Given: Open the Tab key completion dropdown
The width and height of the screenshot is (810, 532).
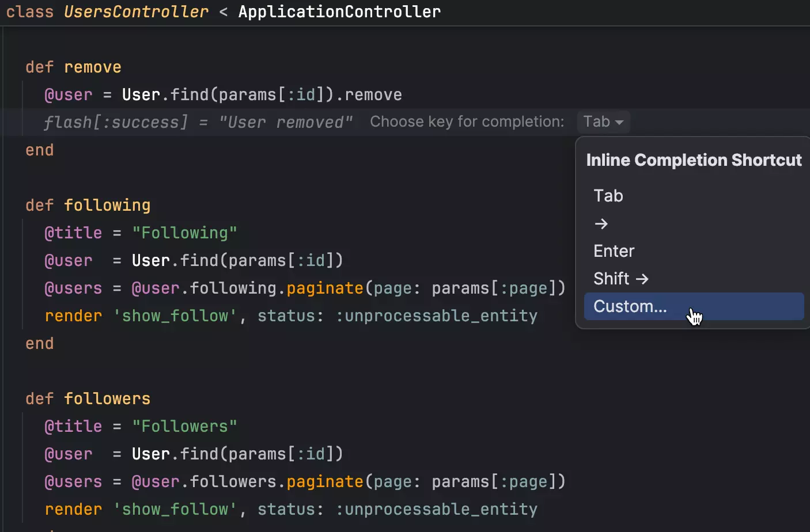Looking at the screenshot, I should coord(603,122).
